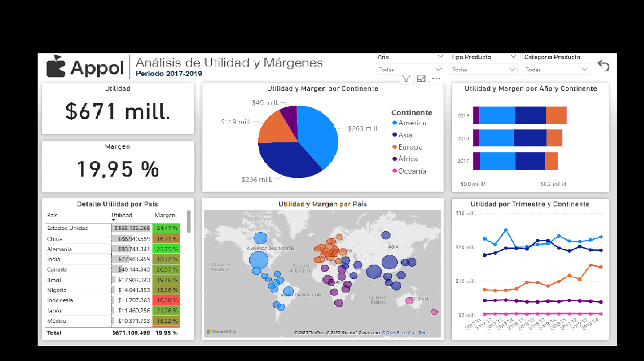Select the Oceanía bubble on the map
Screen dimensions: 644x361
point(409,301)
